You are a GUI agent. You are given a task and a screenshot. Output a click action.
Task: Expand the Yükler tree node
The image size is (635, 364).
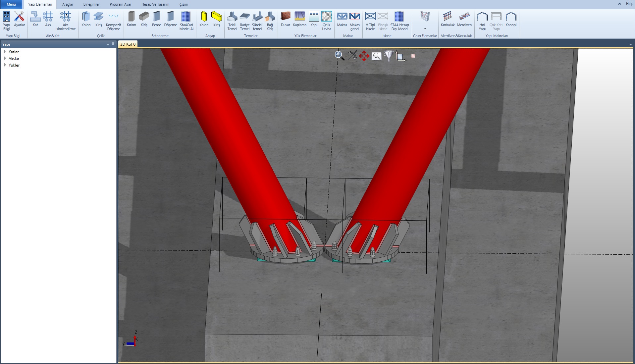coord(5,65)
